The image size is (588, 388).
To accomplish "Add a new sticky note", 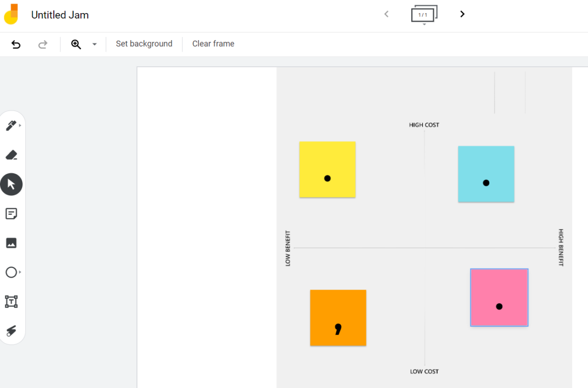I will (12, 213).
